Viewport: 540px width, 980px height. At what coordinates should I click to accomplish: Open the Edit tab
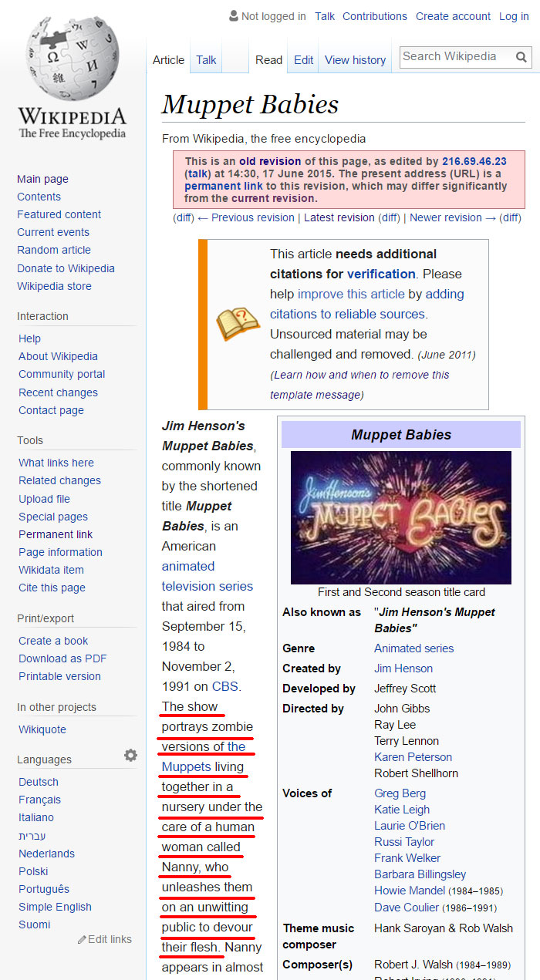(304, 60)
